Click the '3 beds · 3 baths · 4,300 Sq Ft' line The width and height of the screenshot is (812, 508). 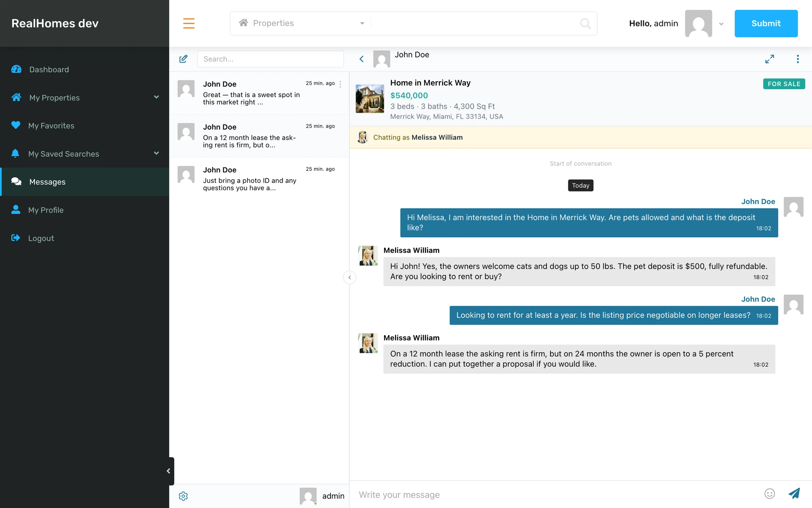pyautogui.click(x=443, y=106)
